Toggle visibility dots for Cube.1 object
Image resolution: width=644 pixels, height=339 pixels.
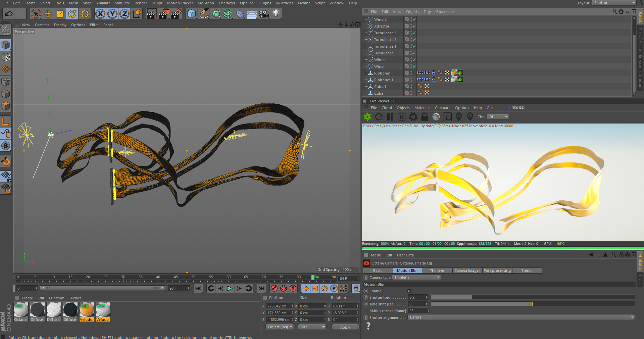pyautogui.click(x=411, y=87)
